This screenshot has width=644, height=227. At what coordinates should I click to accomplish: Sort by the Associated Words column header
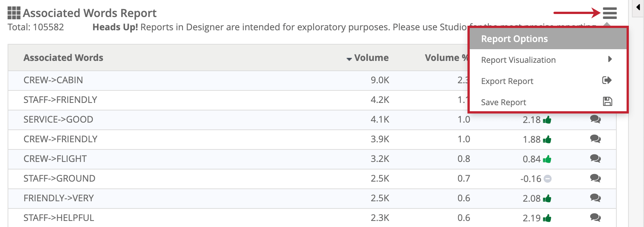(63, 58)
